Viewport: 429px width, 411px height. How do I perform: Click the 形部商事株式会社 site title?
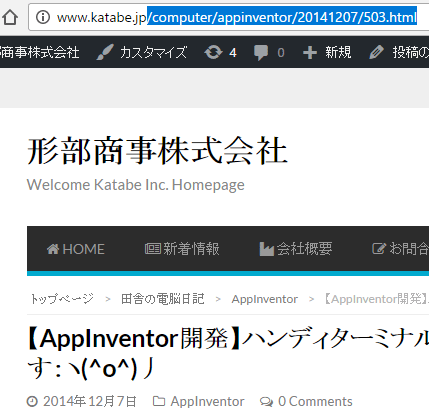(x=157, y=151)
